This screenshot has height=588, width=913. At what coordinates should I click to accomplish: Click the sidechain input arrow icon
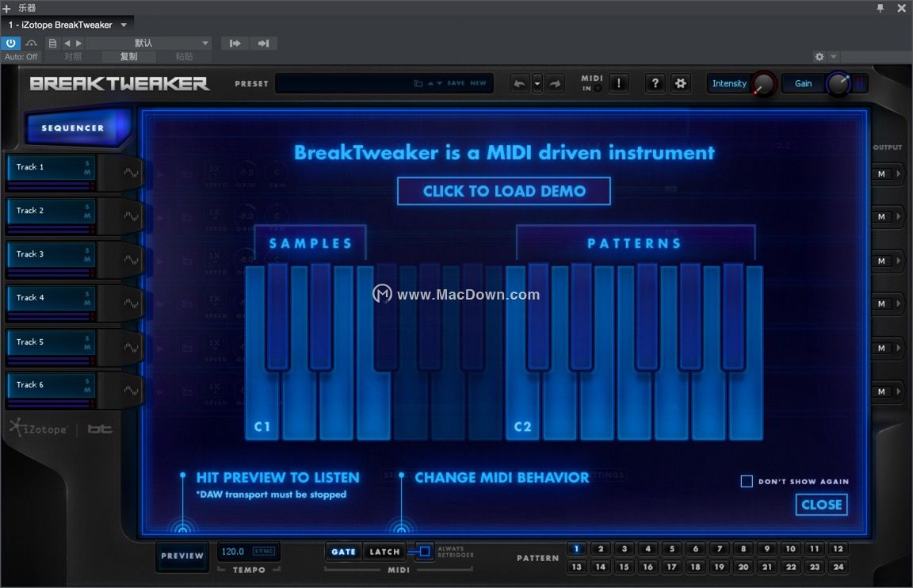point(235,43)
